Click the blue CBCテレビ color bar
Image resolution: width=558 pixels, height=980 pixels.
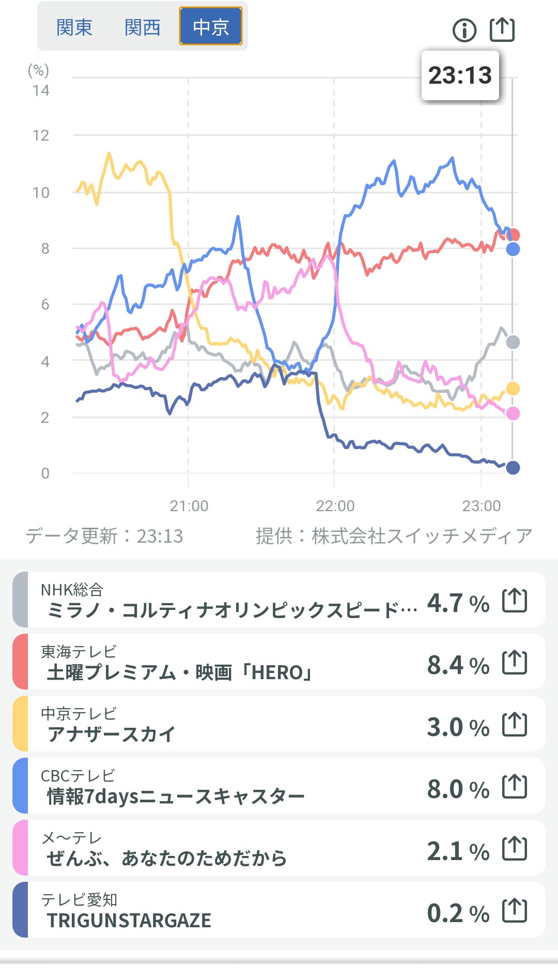(x=20, y=786)
